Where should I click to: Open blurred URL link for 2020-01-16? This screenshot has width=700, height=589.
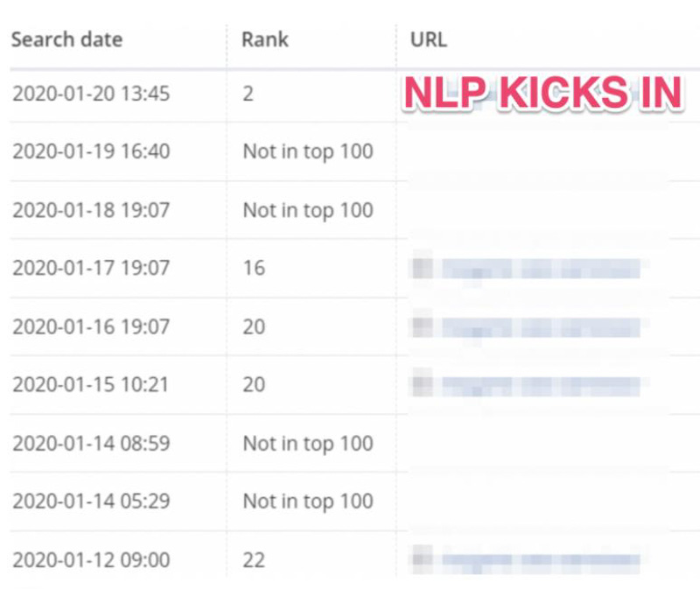click(x=541, y=327)
